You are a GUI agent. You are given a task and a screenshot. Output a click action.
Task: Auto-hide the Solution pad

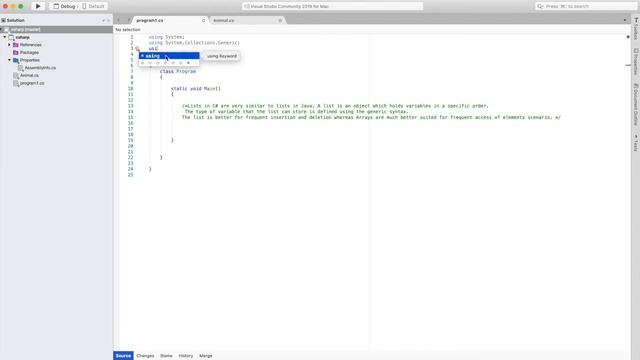103,20
